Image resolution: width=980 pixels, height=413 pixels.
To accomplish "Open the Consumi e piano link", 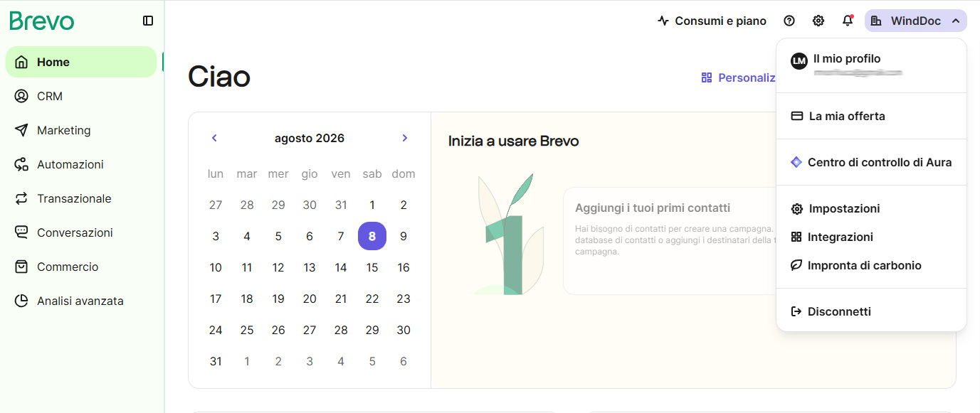I will [712, 21].
